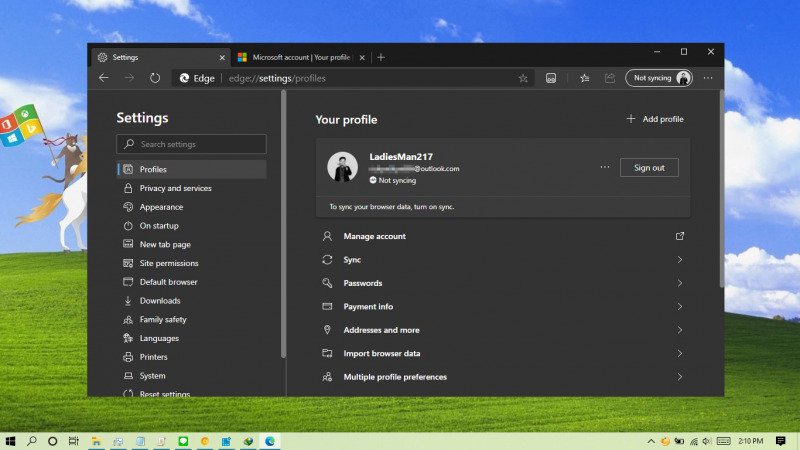
Task: Click the Sign out button
Action: tap(649, 167)
